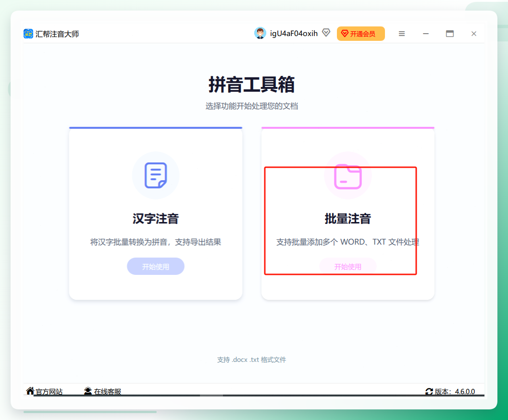Click the 选择功能开始处理您的文档 subtitle
The image size is (508, 420).
point(252,106)
